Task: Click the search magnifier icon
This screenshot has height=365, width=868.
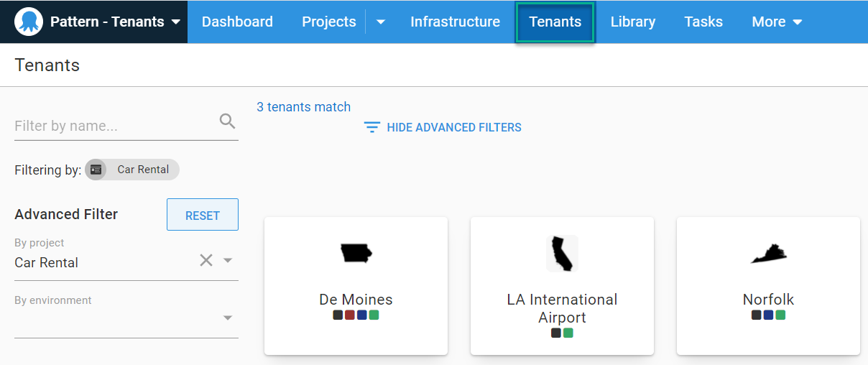Action: (227, 121)
